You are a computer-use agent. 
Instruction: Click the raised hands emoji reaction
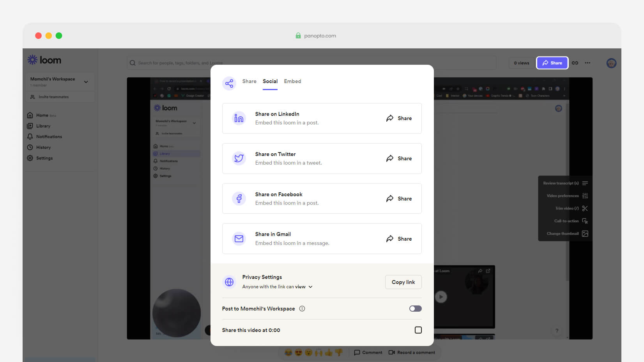pyautogui.click(x=318, y=353)
